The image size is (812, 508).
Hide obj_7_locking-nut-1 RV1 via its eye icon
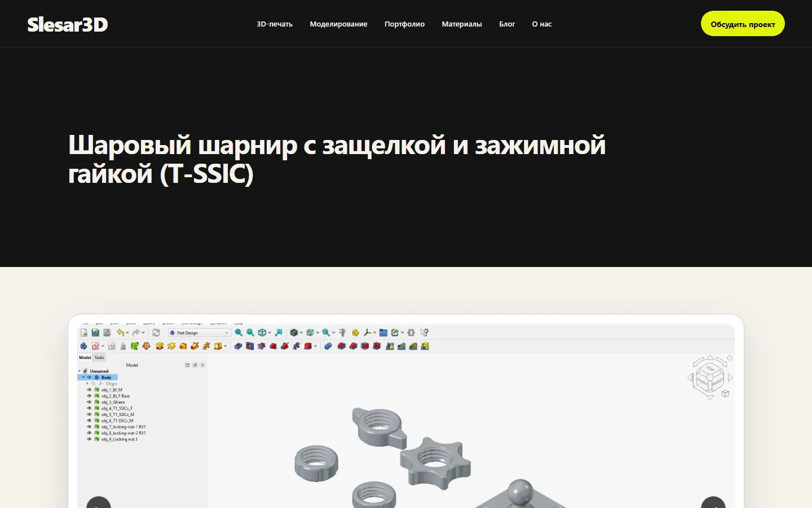pyautogui.click(x=89, y=427)
